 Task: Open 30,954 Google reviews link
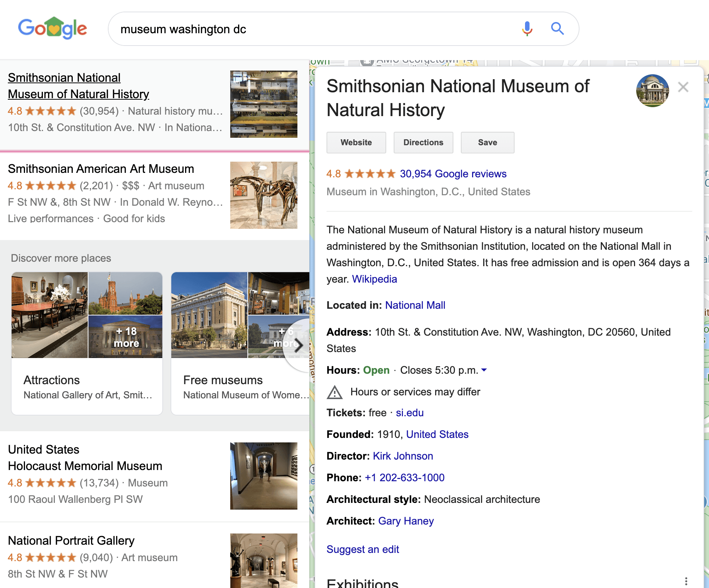pyautogui.click(x=453, y=174)
